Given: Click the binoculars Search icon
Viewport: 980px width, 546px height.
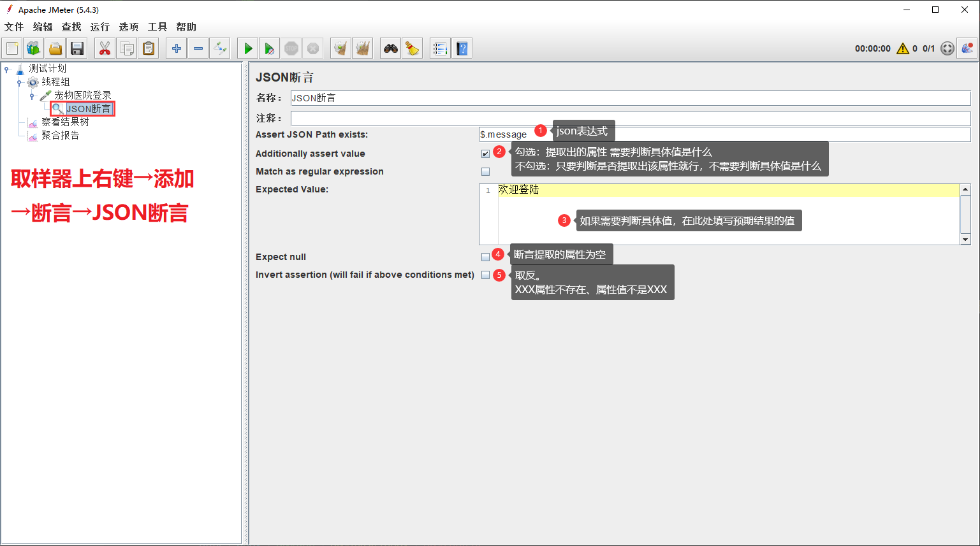Looking at the screenshot, I should point(390,48).
